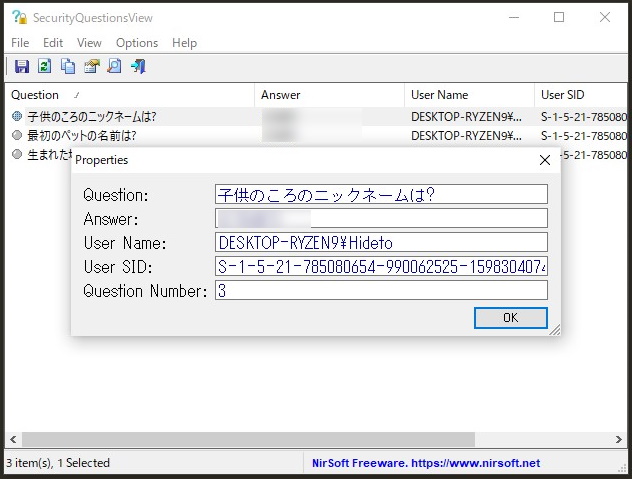Open the Help menu
The width and height of the screenshot is (632, 479).
(185, 43)
